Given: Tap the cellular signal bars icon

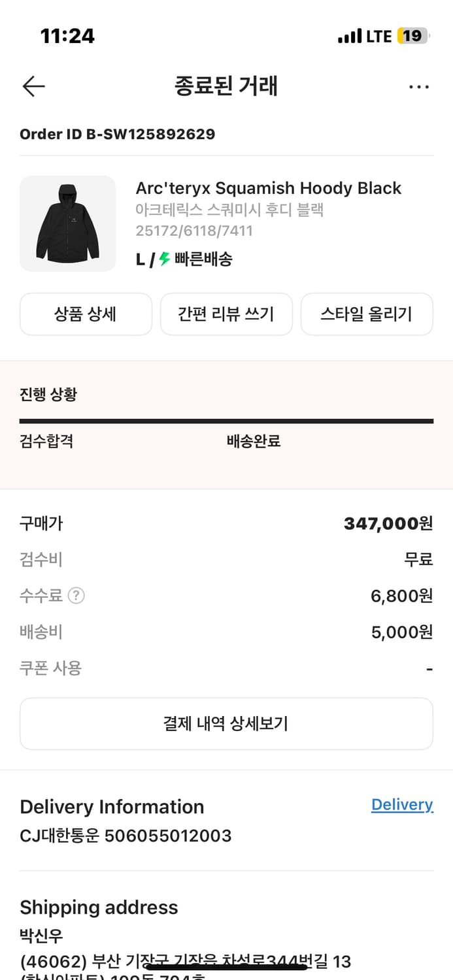Looking at the screenshot, I should pyautogui.click(x=350, y=36).
